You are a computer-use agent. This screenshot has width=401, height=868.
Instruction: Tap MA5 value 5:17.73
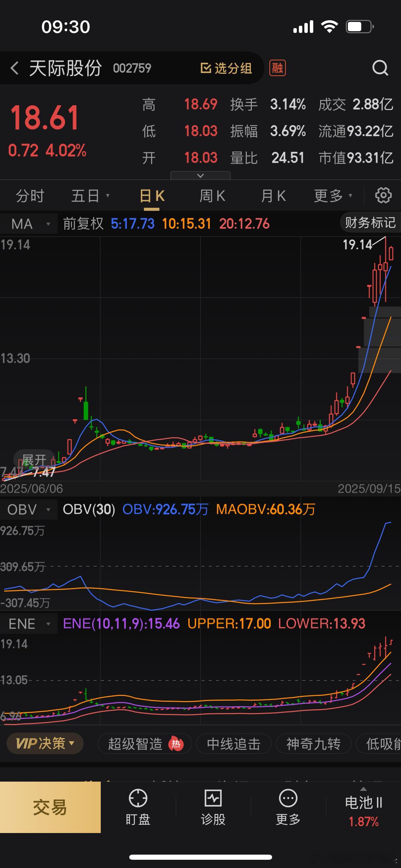tap(133, 224)
